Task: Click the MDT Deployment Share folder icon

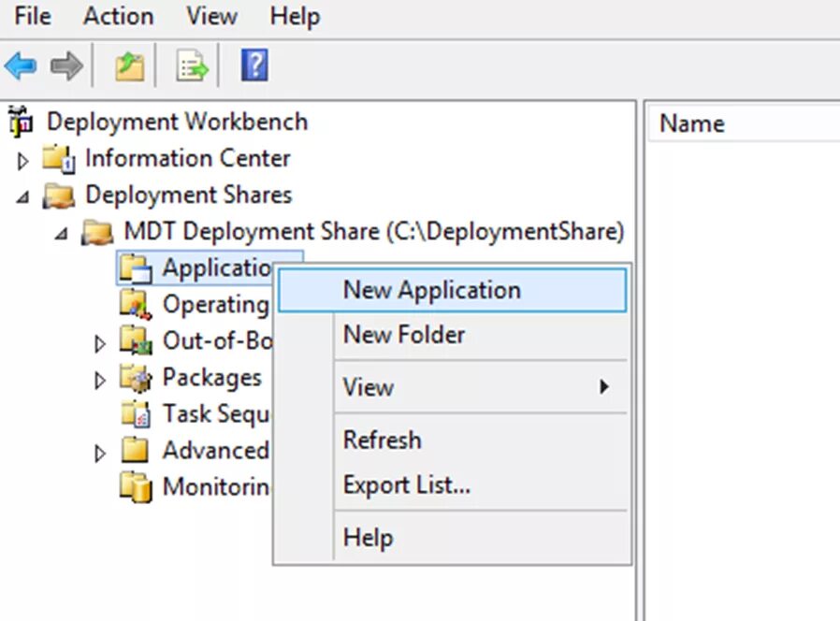Action: [97, 231]
